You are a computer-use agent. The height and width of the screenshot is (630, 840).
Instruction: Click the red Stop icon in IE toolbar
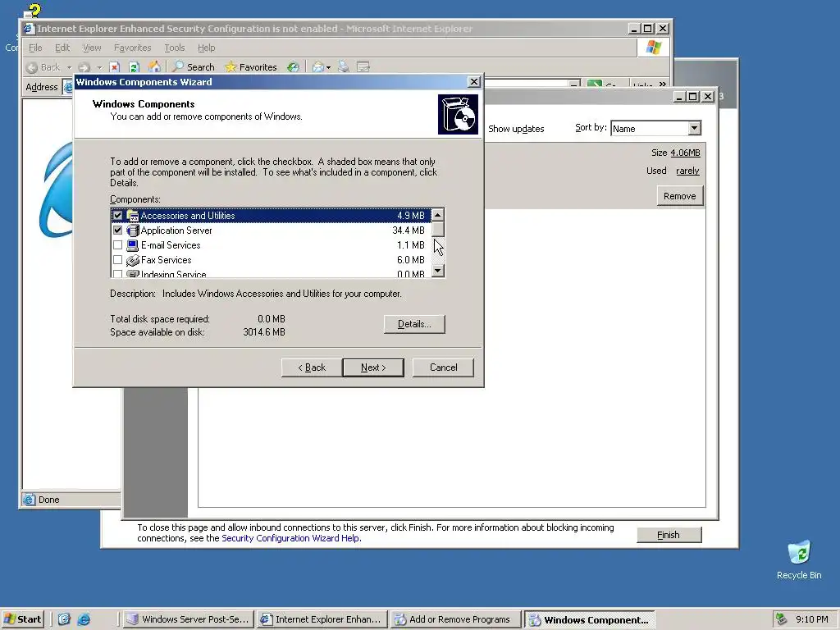tap(114, 67)
